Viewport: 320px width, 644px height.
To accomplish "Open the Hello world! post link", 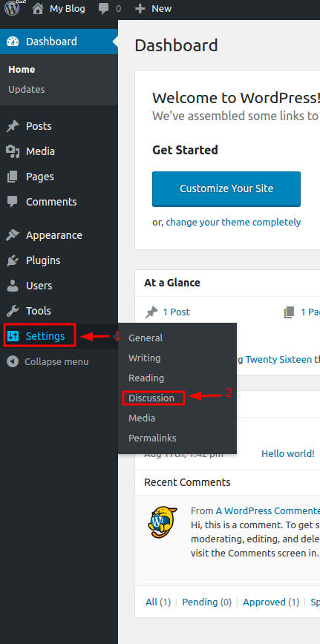I will pyautogui.click(x=288, y=454).
